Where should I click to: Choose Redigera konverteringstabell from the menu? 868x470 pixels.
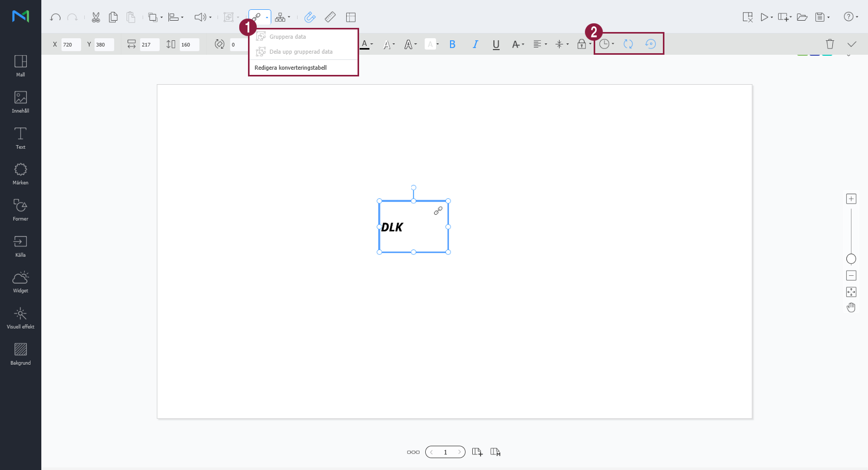[290, 68]
